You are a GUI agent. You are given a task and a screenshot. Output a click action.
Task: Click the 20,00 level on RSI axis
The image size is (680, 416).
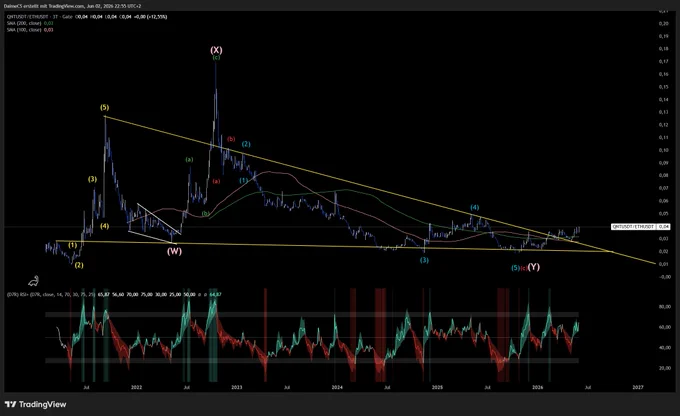(665, 368)
